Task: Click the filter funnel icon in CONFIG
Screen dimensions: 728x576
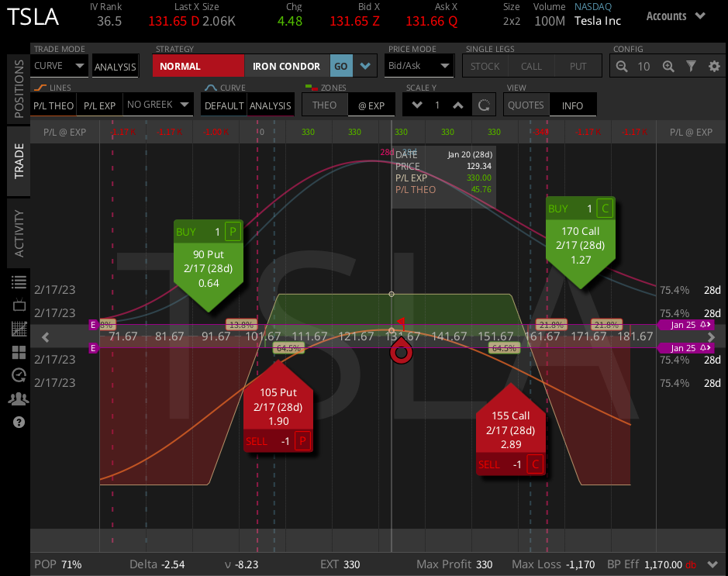Action: pyautogui.click(x=690, y=66)
